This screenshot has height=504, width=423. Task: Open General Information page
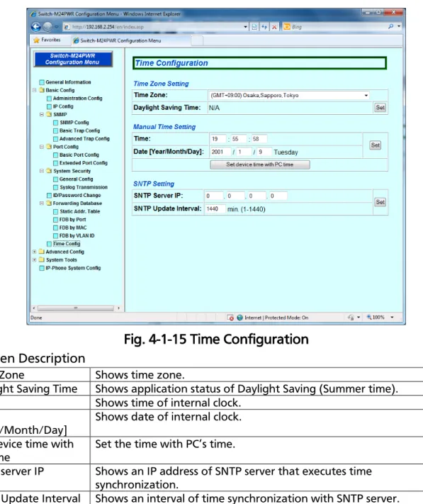(68, 82)
